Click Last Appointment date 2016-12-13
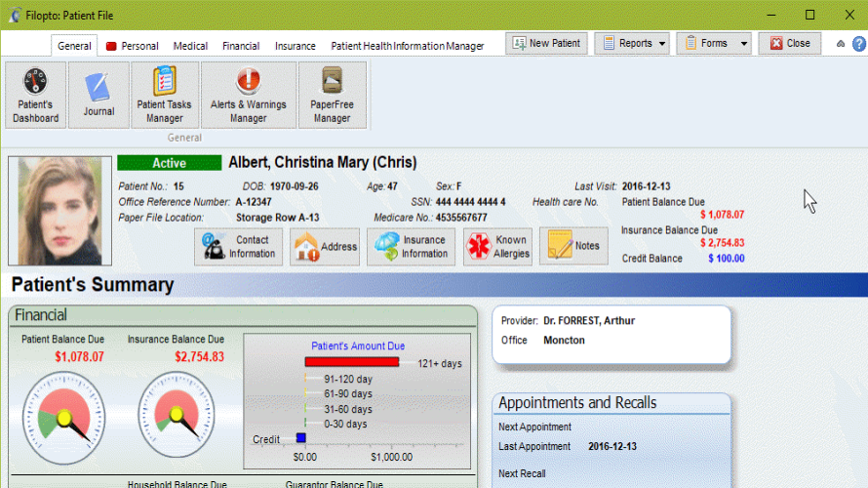 tap(612, 446)
